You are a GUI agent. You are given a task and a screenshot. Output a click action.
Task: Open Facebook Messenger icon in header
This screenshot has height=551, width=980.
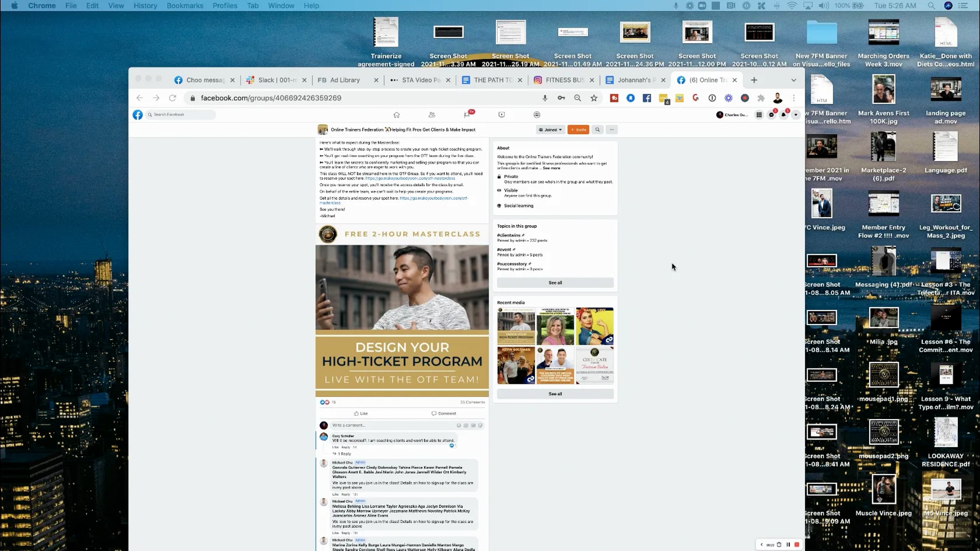click(x=771, y=115)
